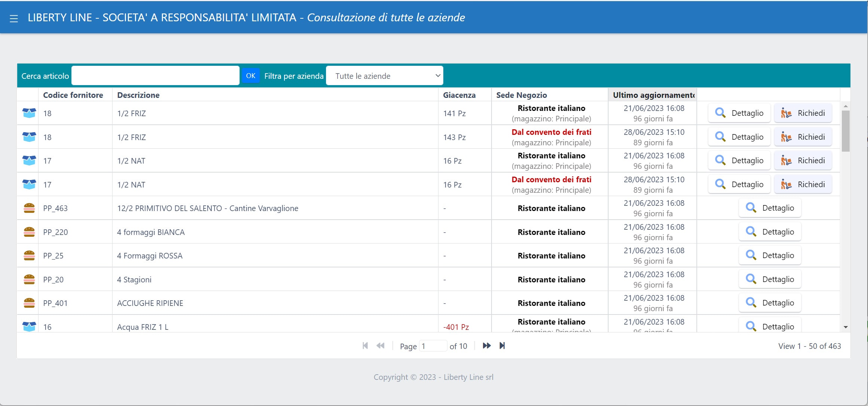Select the '4 Stagioni' description cell
Viewport: 868px width, 406px height.
pos(275,279)
